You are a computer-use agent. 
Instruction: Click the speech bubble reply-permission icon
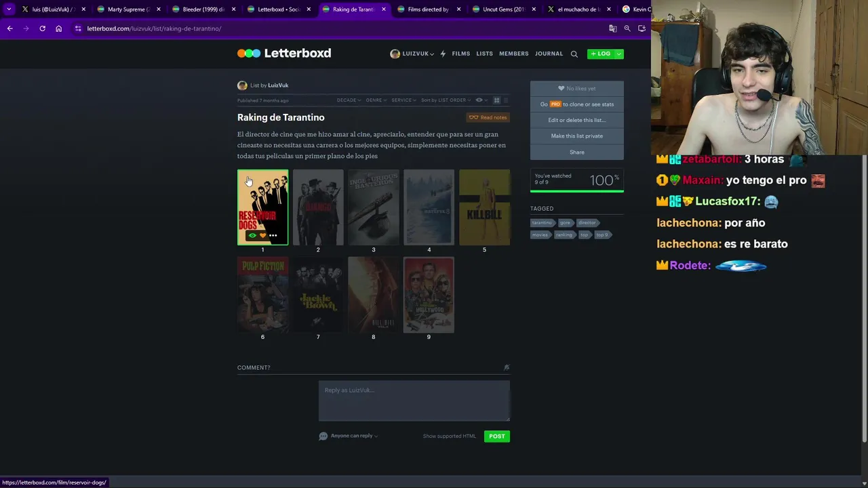[323, 436]
